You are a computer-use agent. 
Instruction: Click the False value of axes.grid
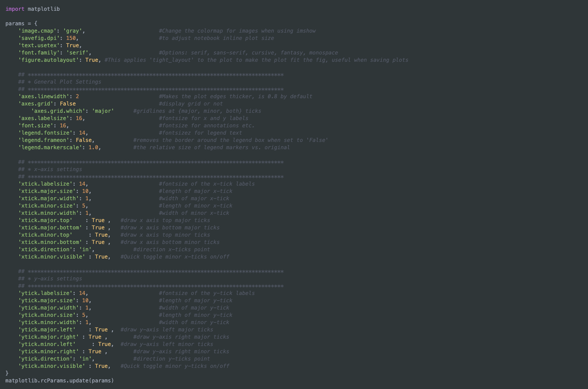coord(68,104)
